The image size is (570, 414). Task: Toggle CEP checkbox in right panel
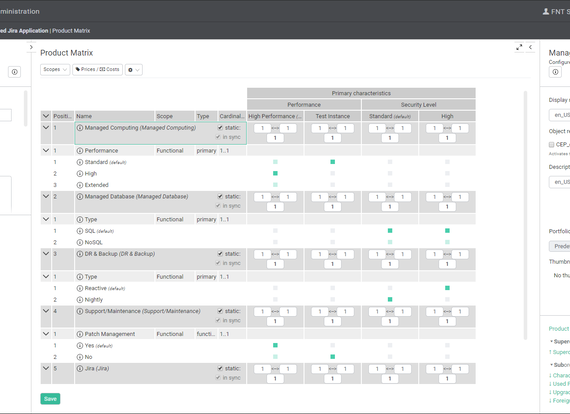[x=551, y=145]
